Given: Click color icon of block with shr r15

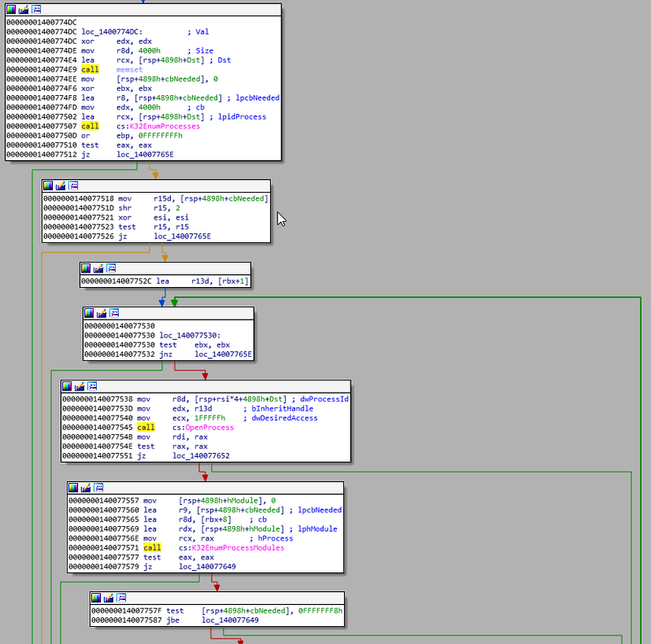Looking at the screenshot, I should pyautogui.click(x=48, y=185).
